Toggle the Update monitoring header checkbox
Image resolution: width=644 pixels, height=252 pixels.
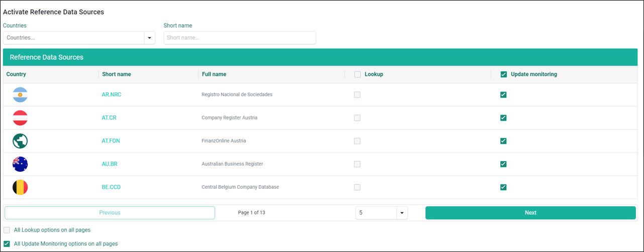click(x=504, y=74)
